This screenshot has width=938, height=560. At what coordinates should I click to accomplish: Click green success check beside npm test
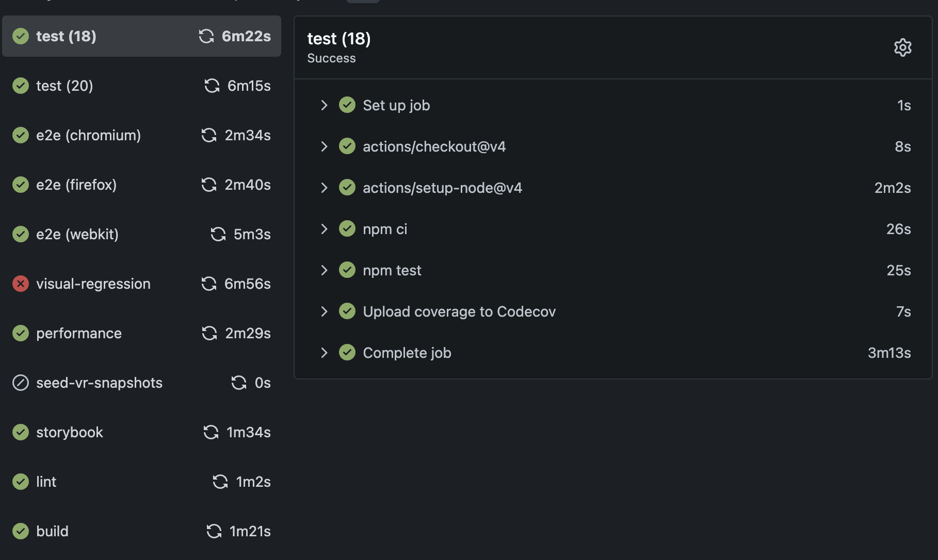[347, 270]
